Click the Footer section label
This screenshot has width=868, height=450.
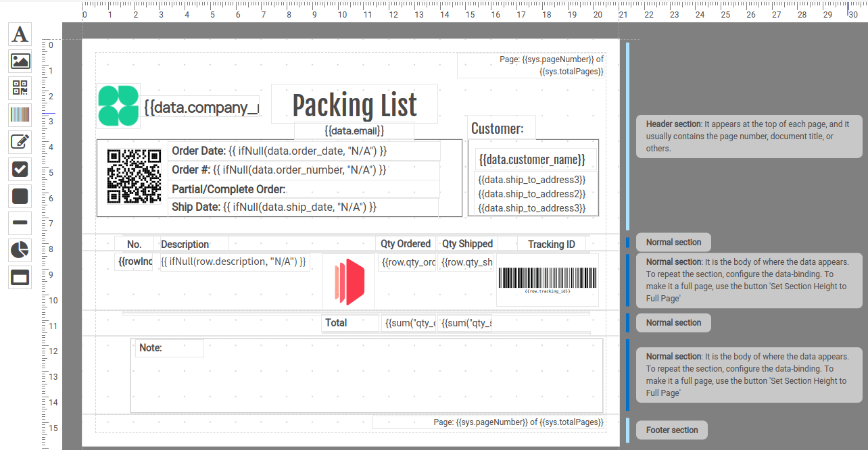click(x=672, y=430)
